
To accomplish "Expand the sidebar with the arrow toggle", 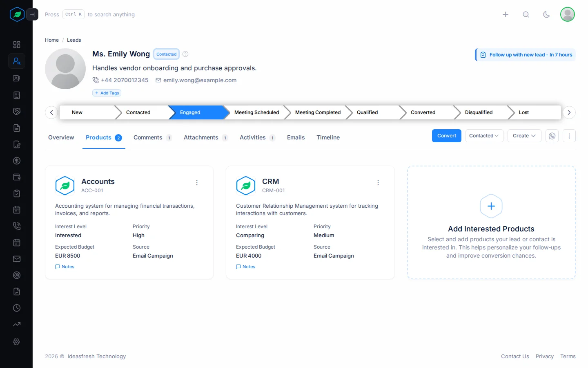I will point(32,14).
